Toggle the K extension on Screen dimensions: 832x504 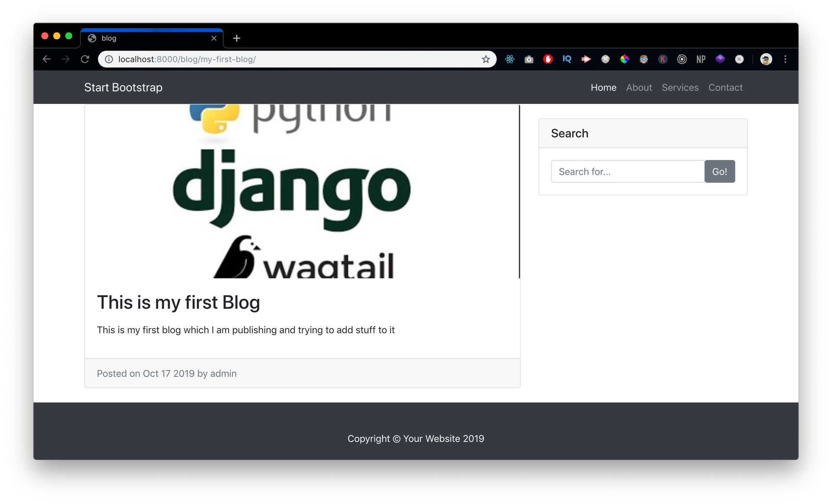[663, 59]
